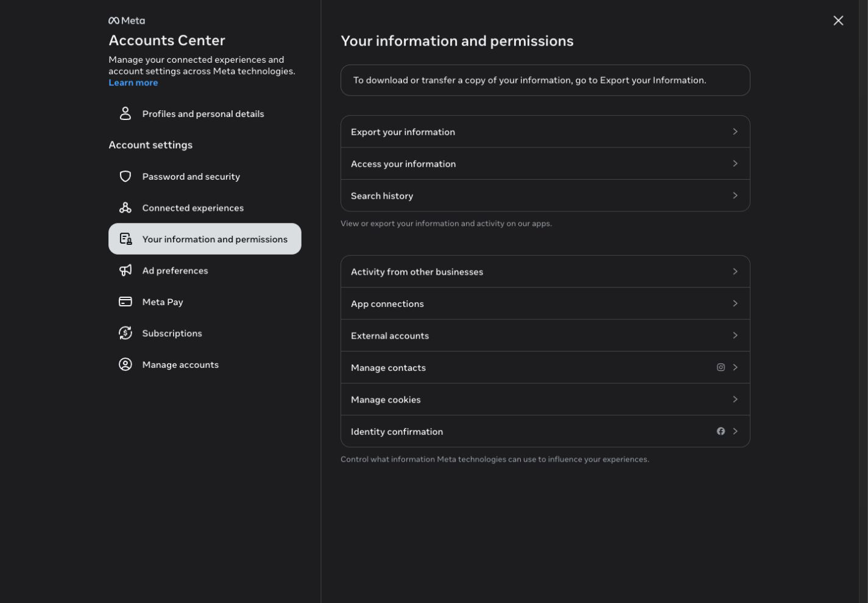Click the megaphone icon for Ad preferences
868x603 pixels.
tap(125, 270)
